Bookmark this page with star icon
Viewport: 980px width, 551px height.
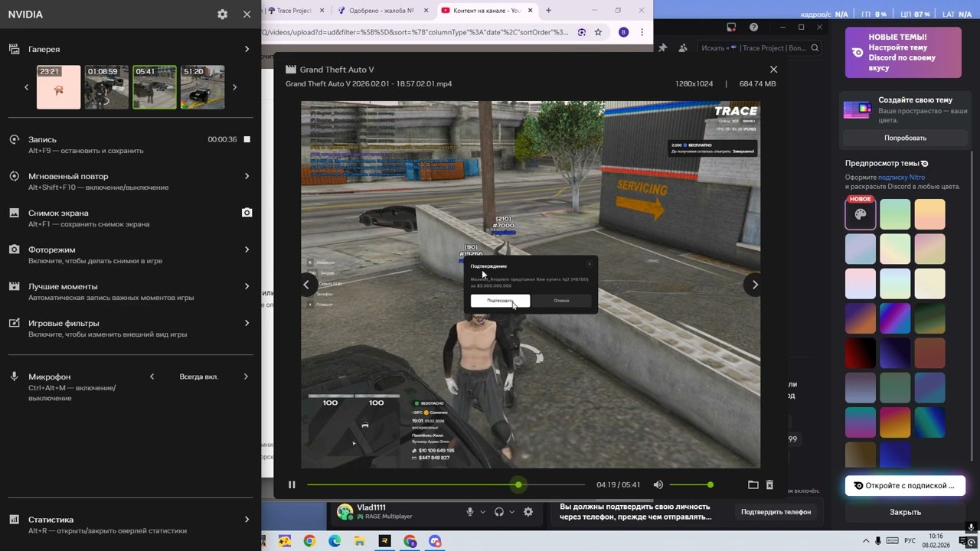click(x=598, y=32)
